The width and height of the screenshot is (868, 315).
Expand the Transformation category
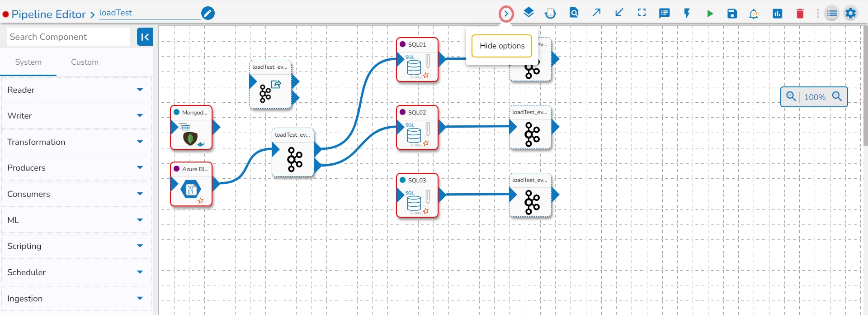point(76,142)
